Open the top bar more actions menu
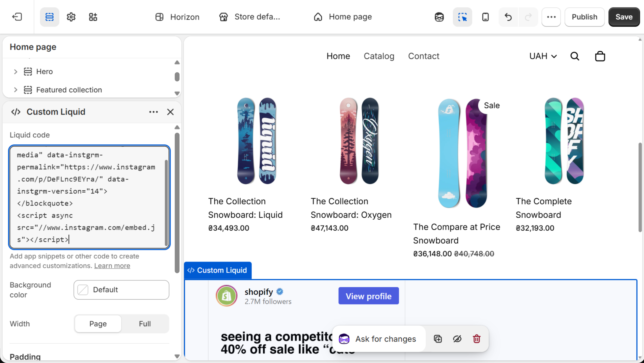The width and height of the screenshot is (644, 363). [551, 17]
